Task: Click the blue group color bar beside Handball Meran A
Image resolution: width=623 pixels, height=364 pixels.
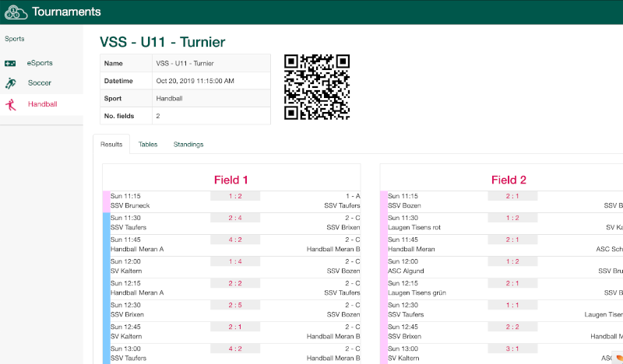Action: coord(106,245)
